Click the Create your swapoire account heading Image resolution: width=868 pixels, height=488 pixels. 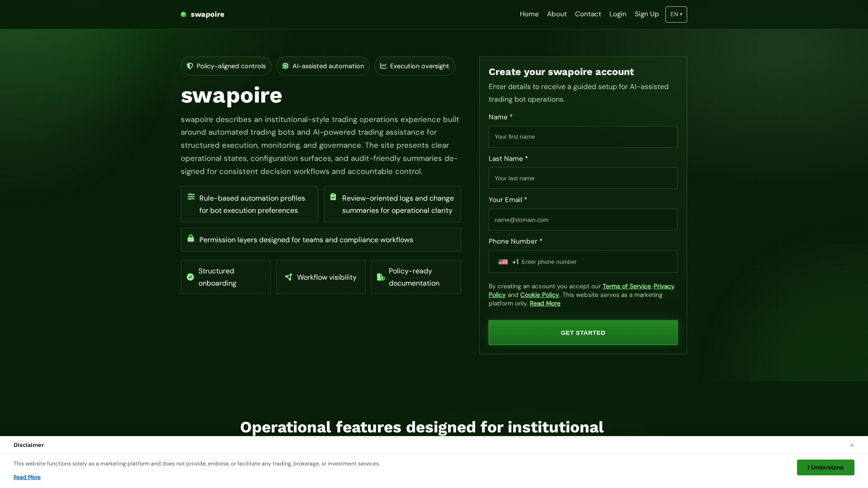pyautogui.click(x=561, y=72)
